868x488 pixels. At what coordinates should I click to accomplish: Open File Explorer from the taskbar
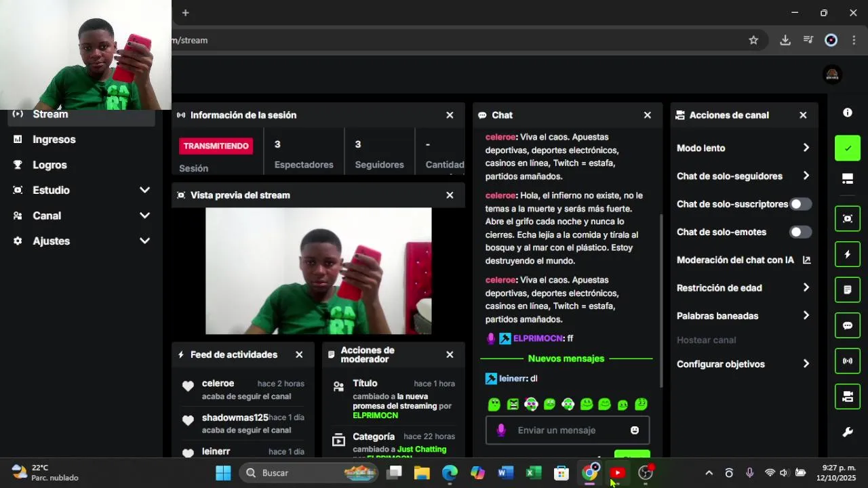[422, 473]
